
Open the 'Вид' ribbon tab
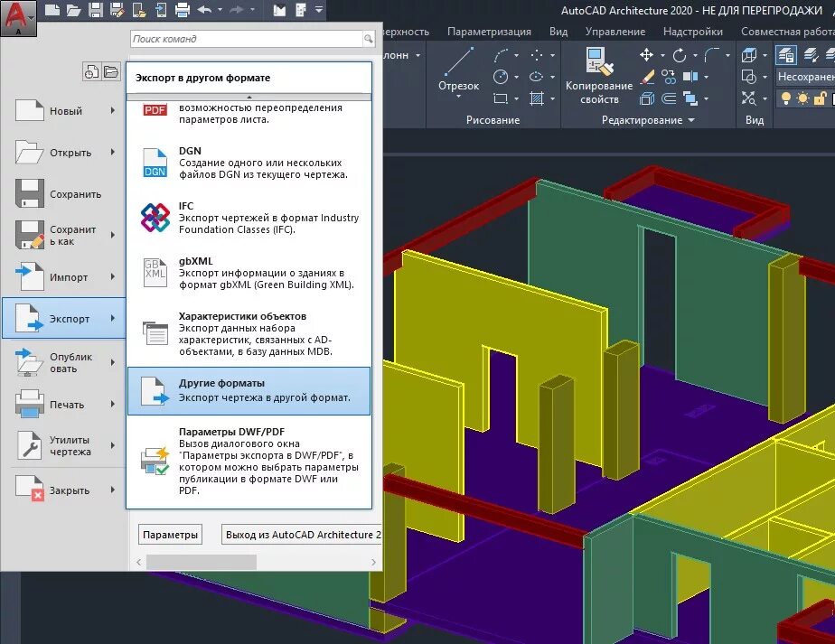tap(558, 32)
